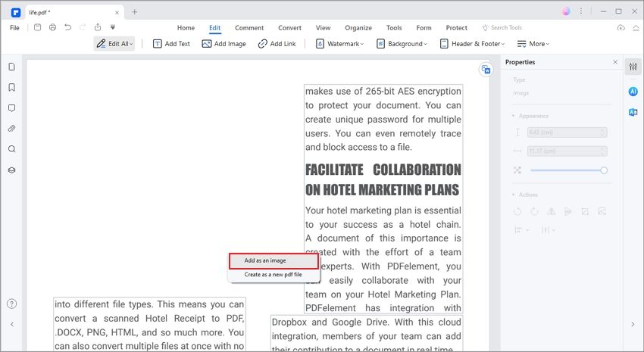Click the replace image action icon
Screen dimensions: 644x352
tap(602, 212)
